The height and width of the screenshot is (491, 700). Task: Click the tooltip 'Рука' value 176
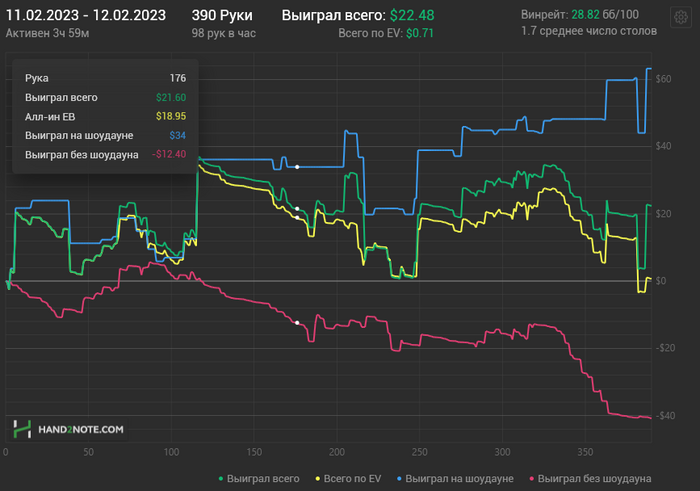click(178, 78)
